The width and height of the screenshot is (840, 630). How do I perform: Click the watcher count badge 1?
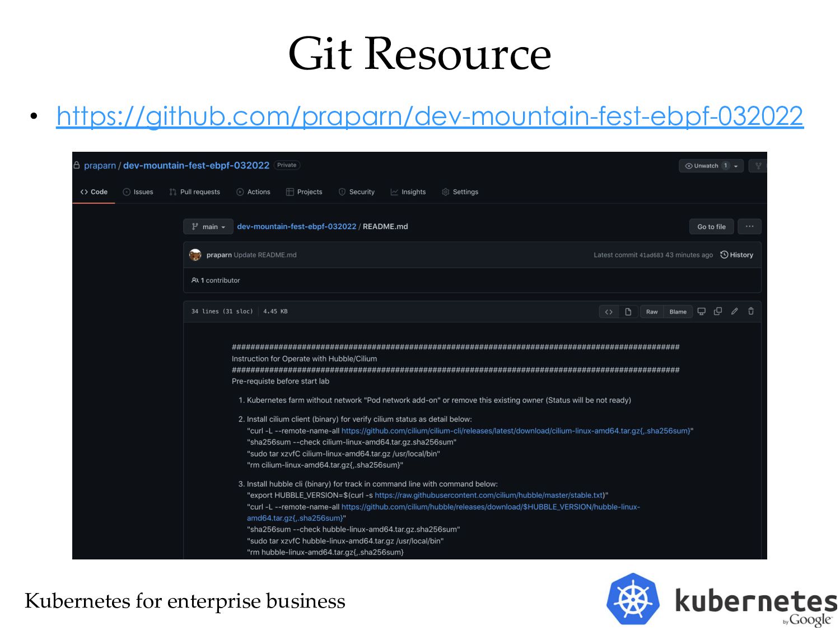(x=725, y=166)
